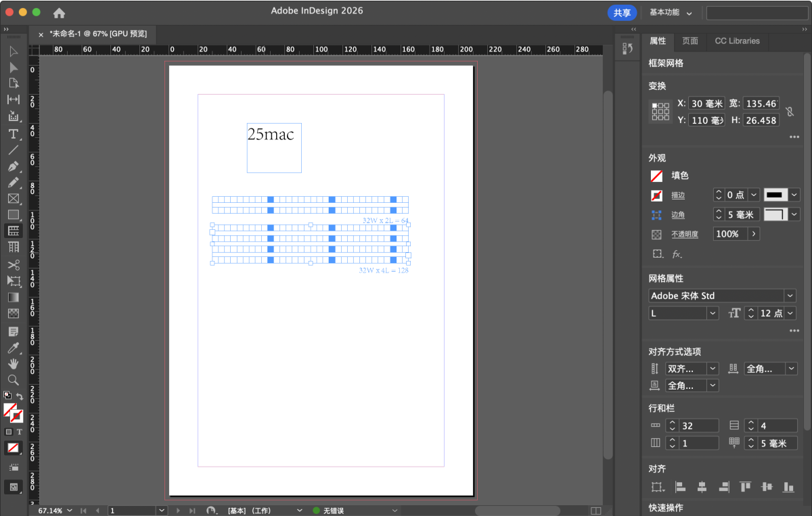Click the reference point locator grid

pos(660,112)
